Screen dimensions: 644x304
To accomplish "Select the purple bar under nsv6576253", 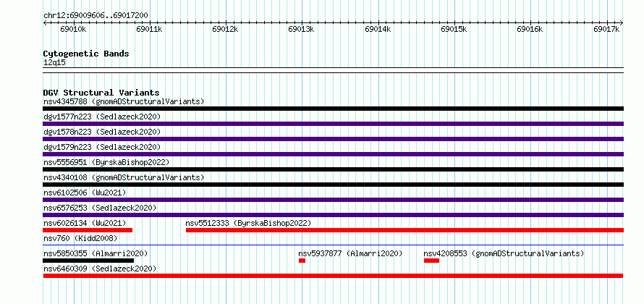I will click(x=334, y=215).
